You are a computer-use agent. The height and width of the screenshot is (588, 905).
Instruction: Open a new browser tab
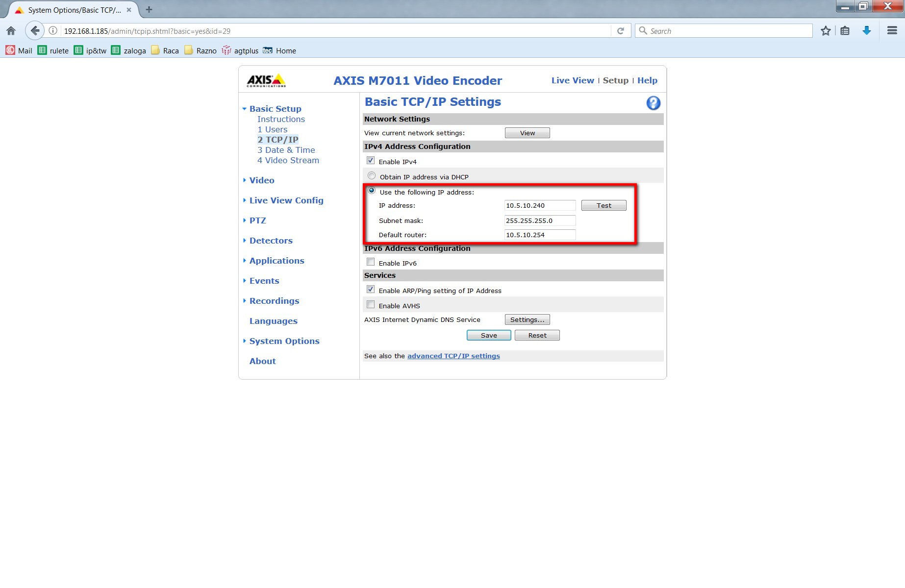pos(149,9)
